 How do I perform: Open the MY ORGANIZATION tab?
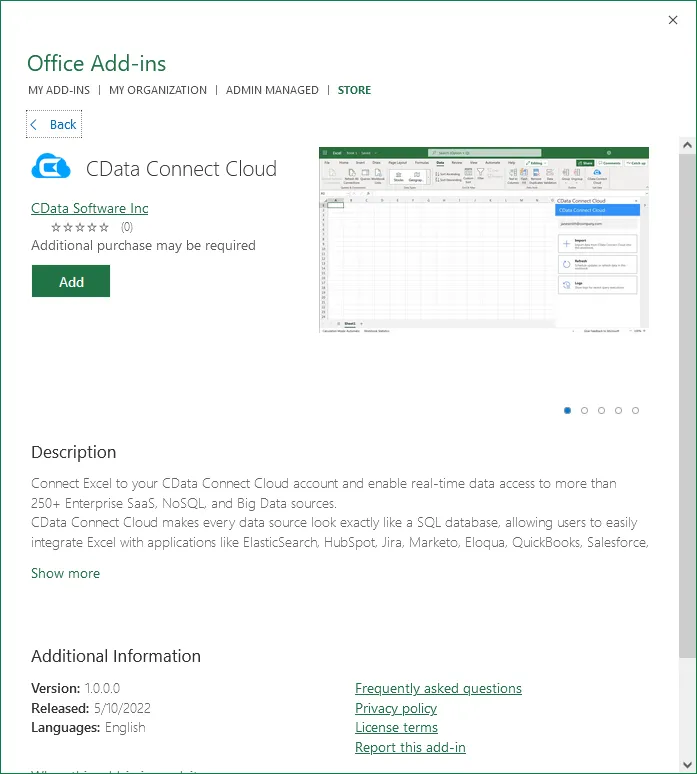coord(158,90)
